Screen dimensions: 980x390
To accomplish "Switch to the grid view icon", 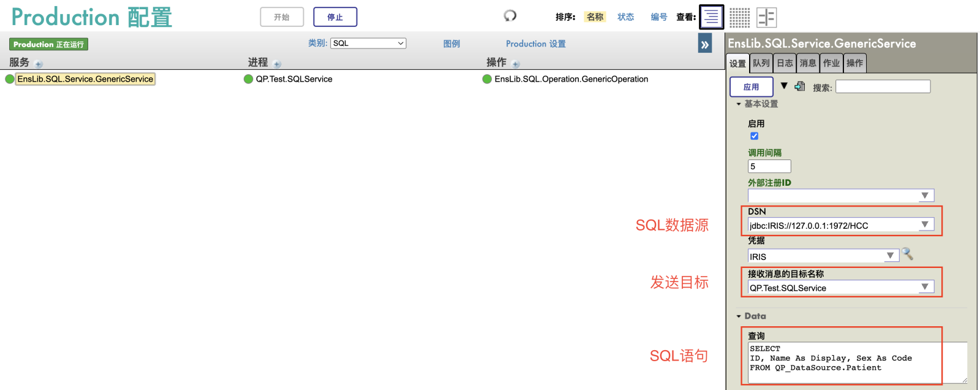I will click(x=739, y=17).
